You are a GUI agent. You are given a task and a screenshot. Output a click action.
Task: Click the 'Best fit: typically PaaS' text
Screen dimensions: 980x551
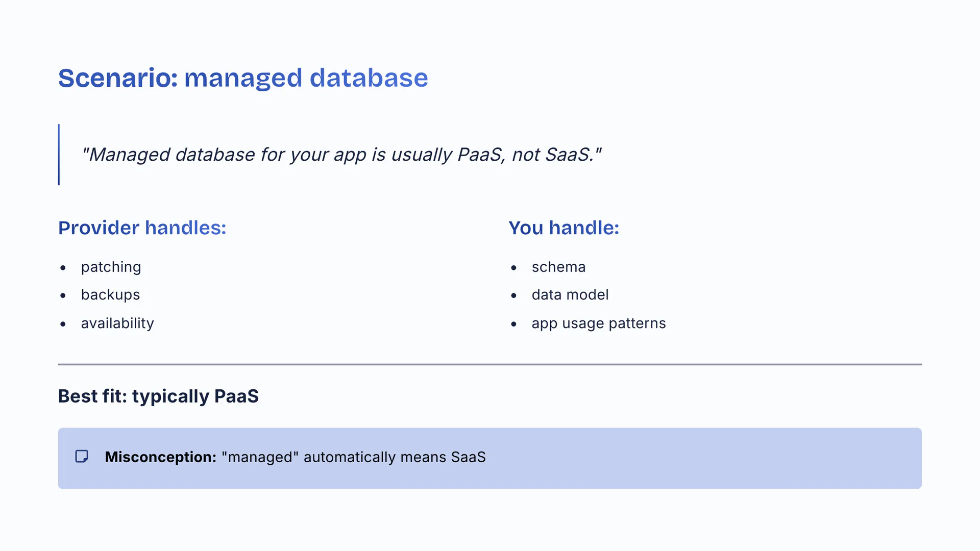pos(158,396)
